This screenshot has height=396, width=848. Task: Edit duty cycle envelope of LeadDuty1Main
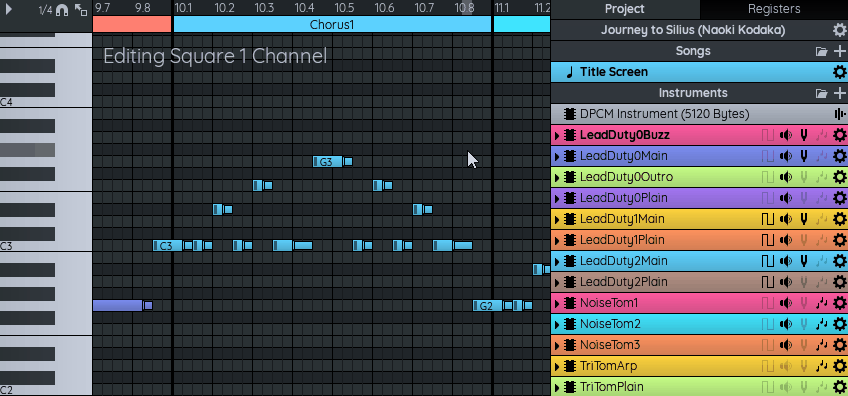coord(768,219)
